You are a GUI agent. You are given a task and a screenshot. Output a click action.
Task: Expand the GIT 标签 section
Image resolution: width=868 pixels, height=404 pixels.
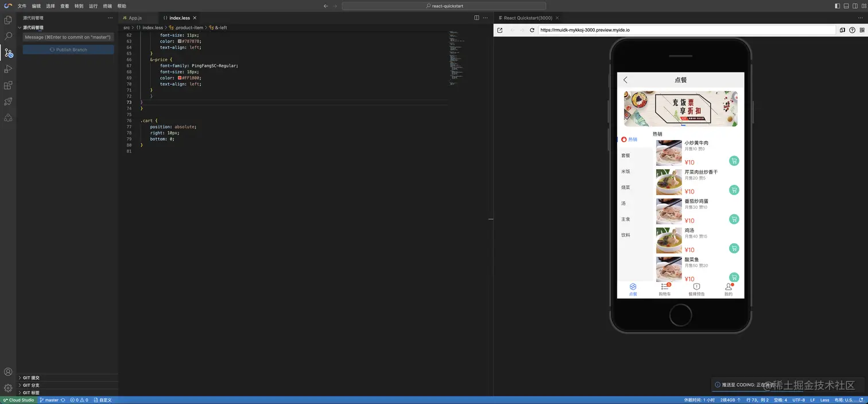pyautogui.click(x=67, y=393)
